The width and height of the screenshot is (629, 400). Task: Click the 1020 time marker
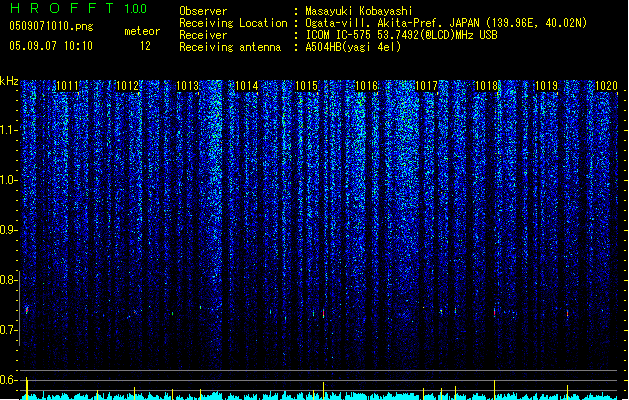606,86
